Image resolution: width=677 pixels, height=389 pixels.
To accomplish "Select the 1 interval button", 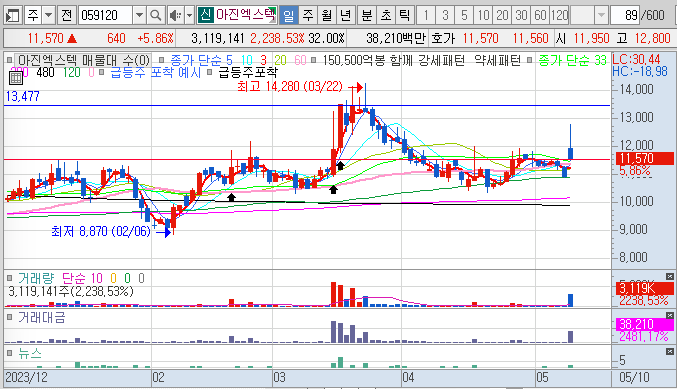I will tap(426, 16).
